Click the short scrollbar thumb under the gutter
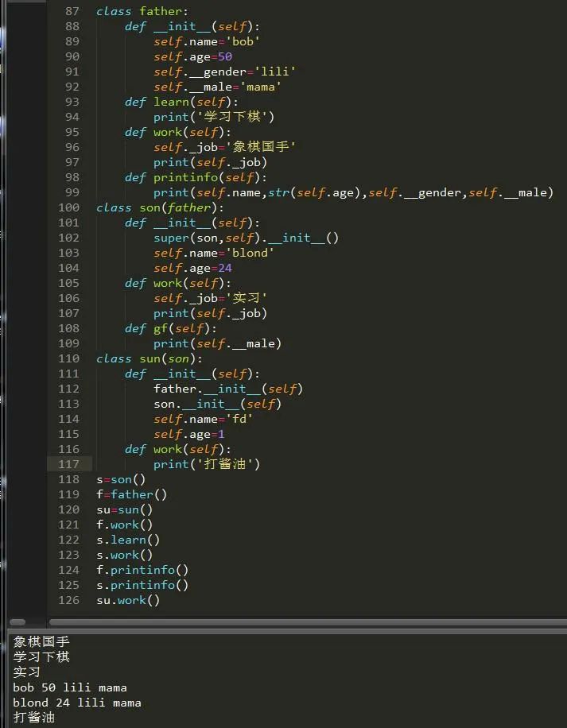The image size is (567, 728). (x=17, y=622)
